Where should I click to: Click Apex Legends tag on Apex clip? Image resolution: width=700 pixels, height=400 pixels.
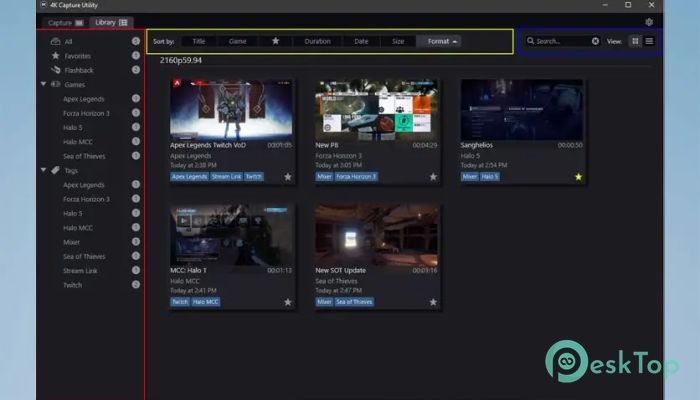point(190,176)
